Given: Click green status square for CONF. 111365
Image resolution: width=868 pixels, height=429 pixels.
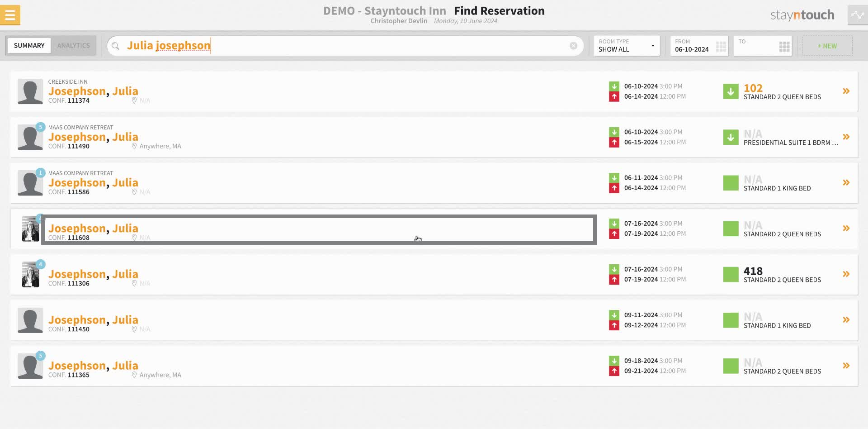Looking at the screenshot, I should tap(731, 366).
